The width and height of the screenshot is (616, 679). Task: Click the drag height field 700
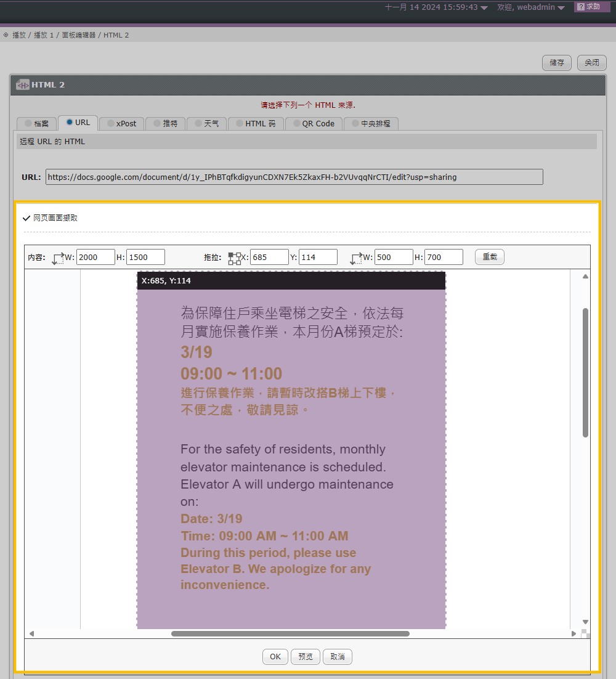[x=444, y=257]
